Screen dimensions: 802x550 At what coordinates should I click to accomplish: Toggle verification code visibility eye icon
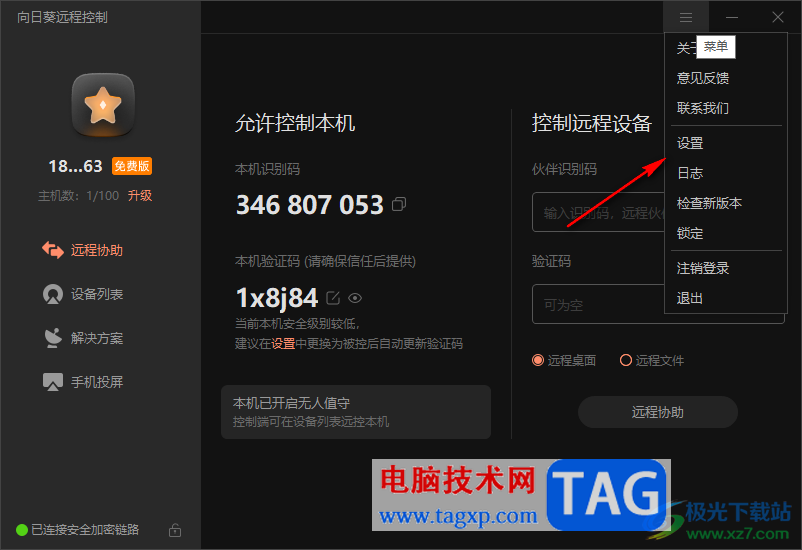pos(355,298)
